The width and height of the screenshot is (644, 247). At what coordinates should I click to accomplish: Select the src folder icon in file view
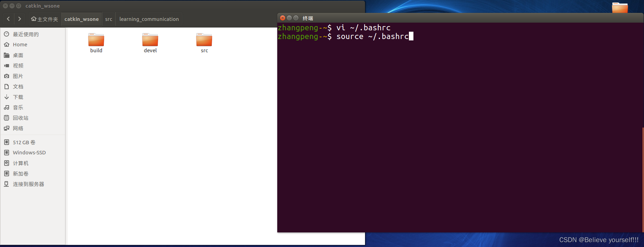click(x=204, y=40)
